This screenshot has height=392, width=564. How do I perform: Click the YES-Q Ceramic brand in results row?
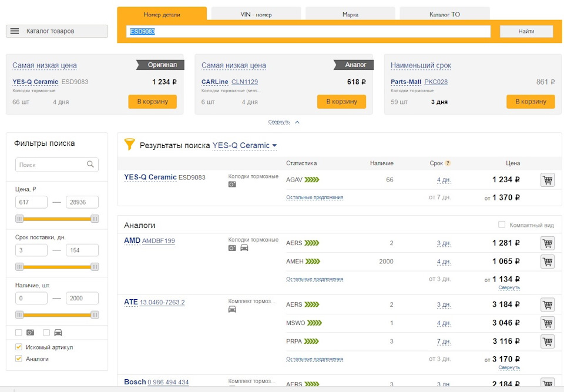pos(150,177)
